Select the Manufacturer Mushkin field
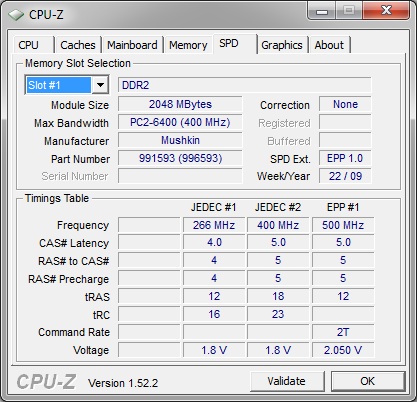 [x=180, y=140]
